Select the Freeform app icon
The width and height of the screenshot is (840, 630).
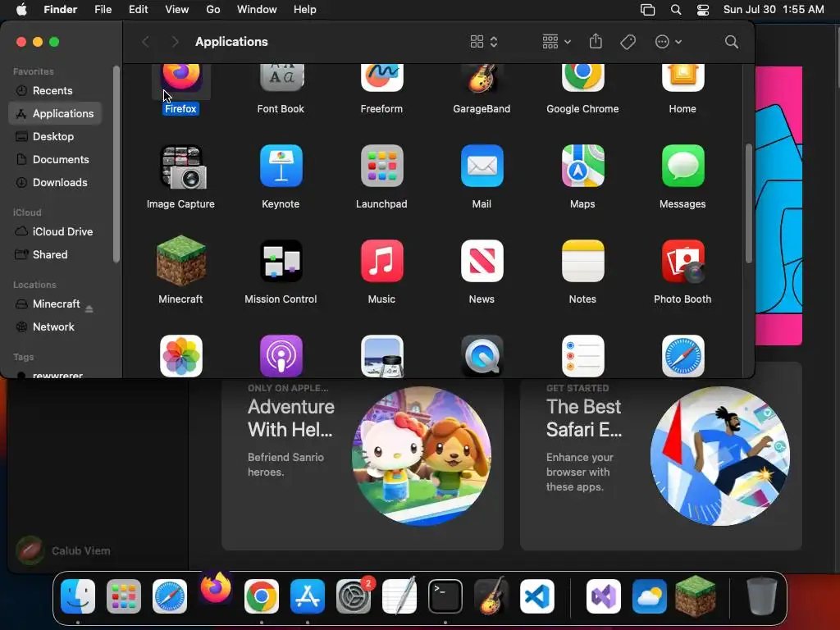381,77
